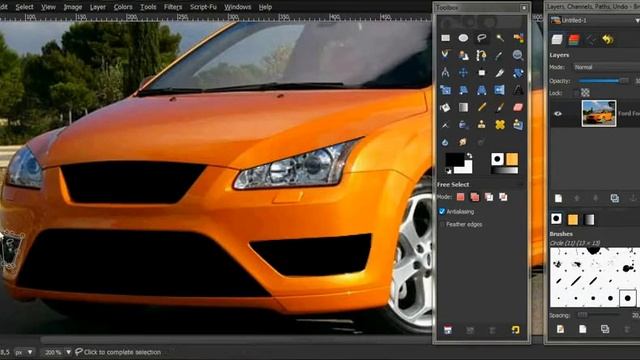Open the layer Mode dropdown set to Normal
Screen dimensions: 640x360
[x=607, y=67]
